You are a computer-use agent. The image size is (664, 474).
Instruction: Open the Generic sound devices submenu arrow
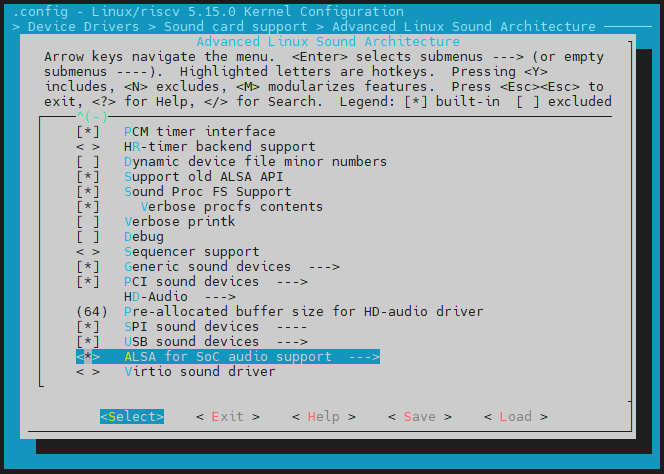(x=324, y=267)
